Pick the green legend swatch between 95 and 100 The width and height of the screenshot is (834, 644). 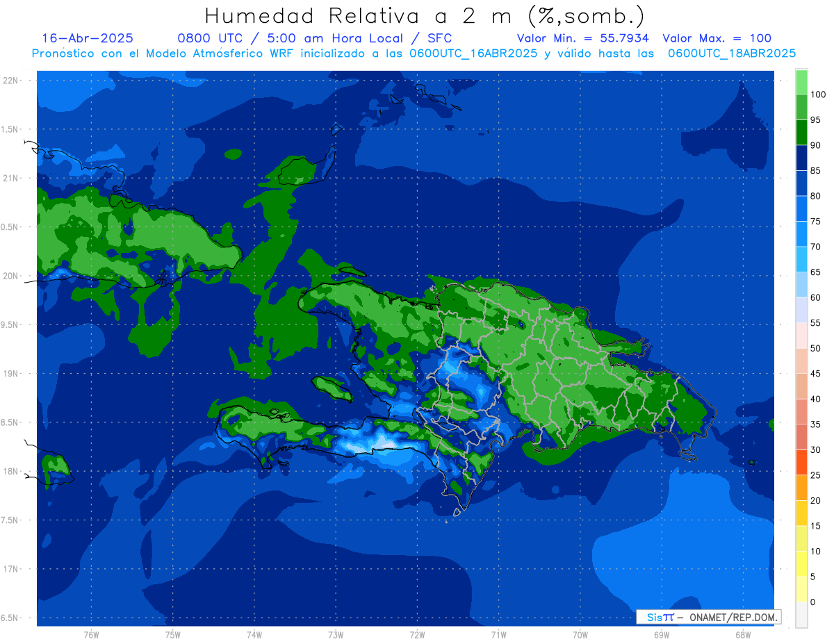(x=801, y=108)
